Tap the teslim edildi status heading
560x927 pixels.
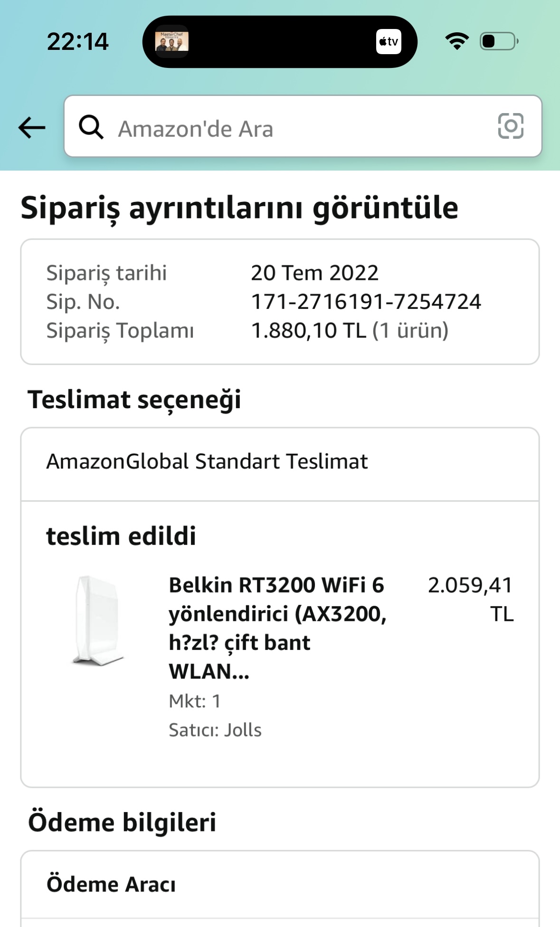pos(121,536)
